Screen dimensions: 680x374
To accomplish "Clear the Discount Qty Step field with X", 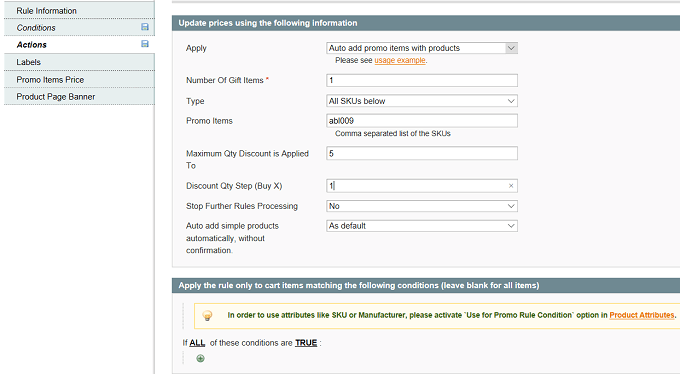I will pos(511,186).
